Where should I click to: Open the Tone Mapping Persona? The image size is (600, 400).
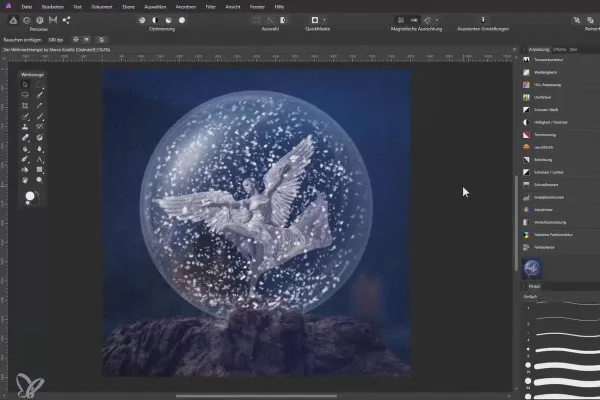(53, 20)
